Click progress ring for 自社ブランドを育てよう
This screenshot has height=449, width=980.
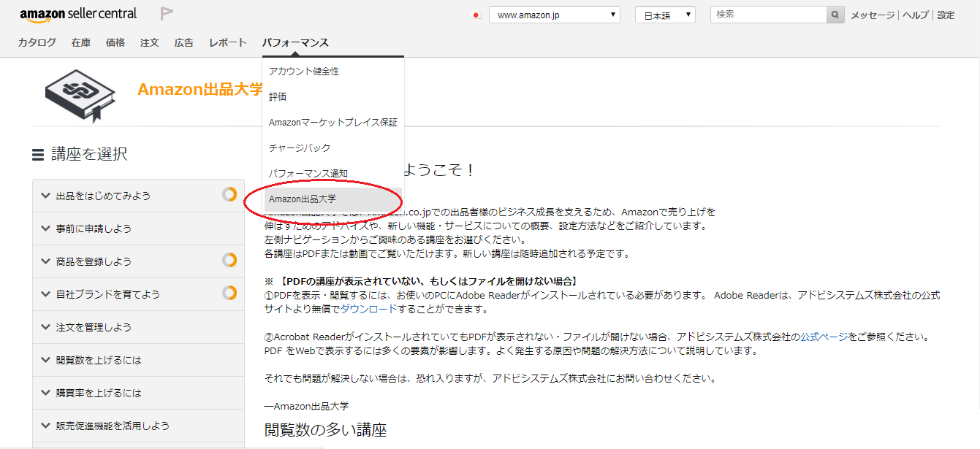click(x=229, y=293)
